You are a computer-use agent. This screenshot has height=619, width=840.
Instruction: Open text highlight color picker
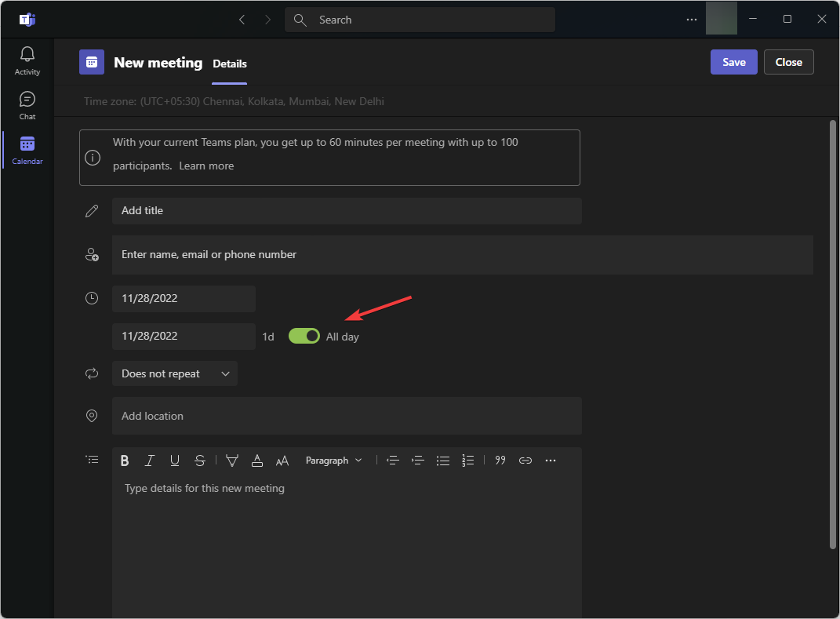coord(232,461)
